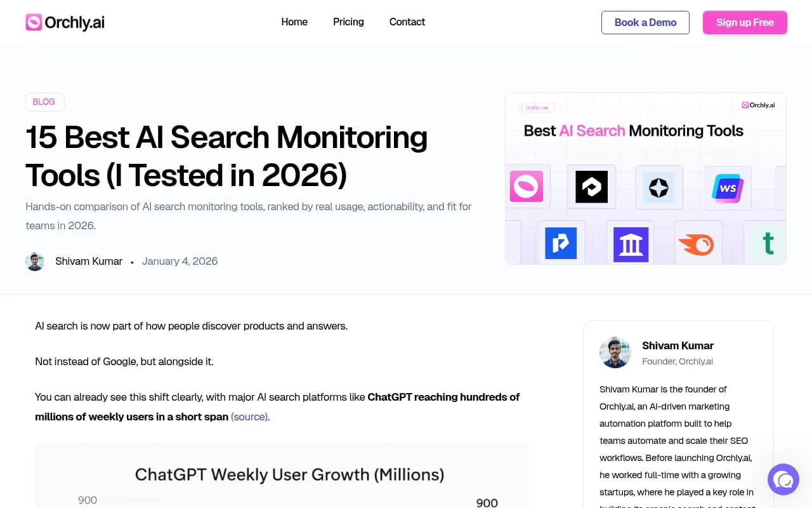This screenshot has width=812, height=508.
Task: Click the blue 'P' tool tile in hero image
Action: coord(561,243)
